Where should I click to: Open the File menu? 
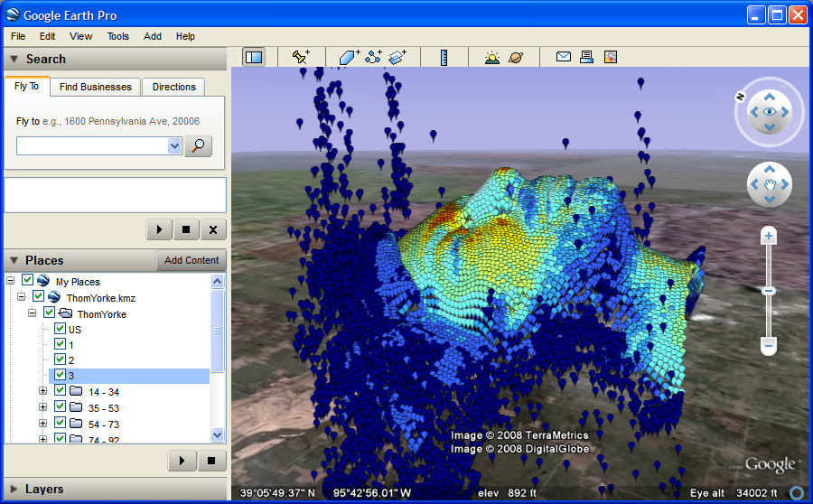click(18, 36)
